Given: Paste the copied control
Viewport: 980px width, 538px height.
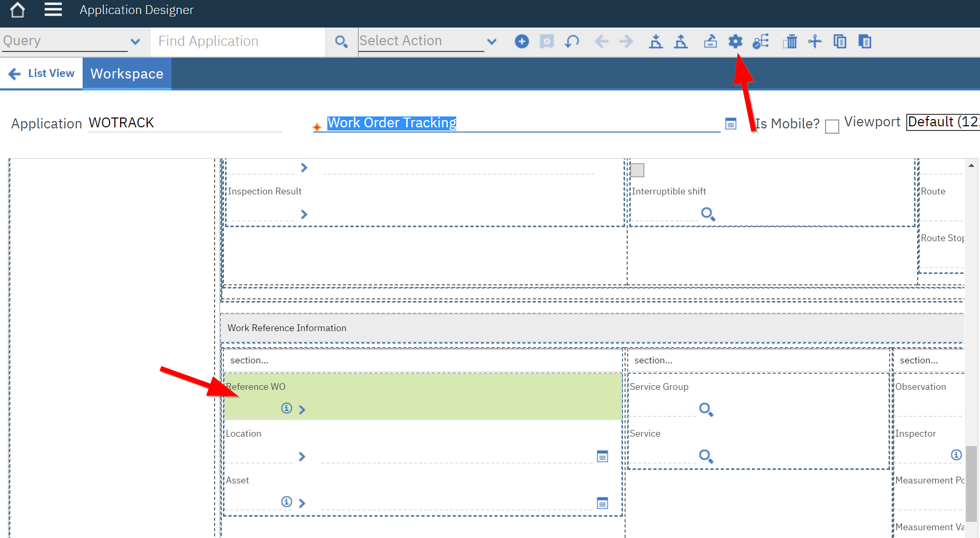Looking at the screenshot, I should pos(865,42).
